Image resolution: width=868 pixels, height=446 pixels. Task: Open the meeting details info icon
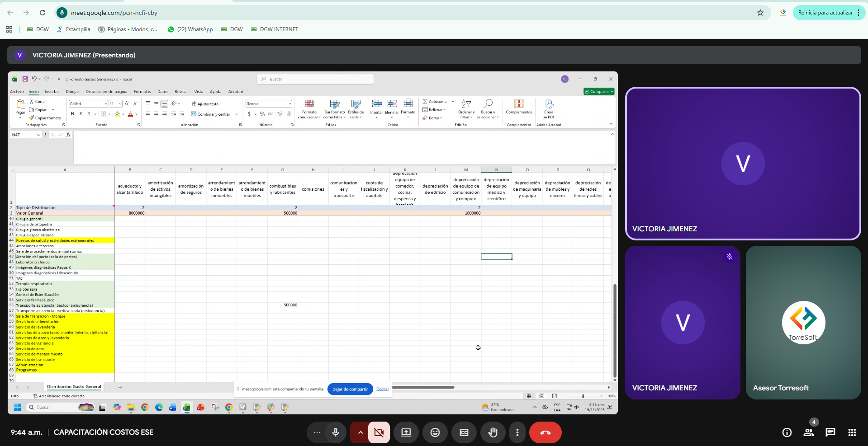pos(787,432)
